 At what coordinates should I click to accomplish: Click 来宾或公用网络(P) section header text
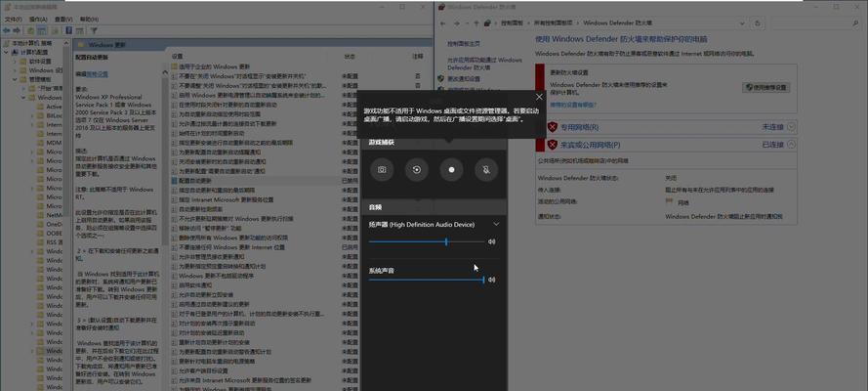pos(590,145)
